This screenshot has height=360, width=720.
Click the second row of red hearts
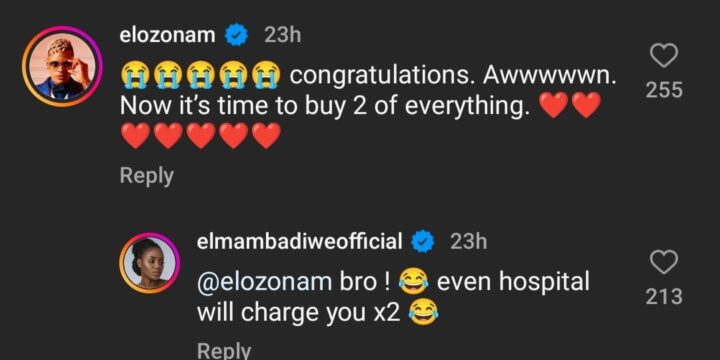click(x=200, y=136)
